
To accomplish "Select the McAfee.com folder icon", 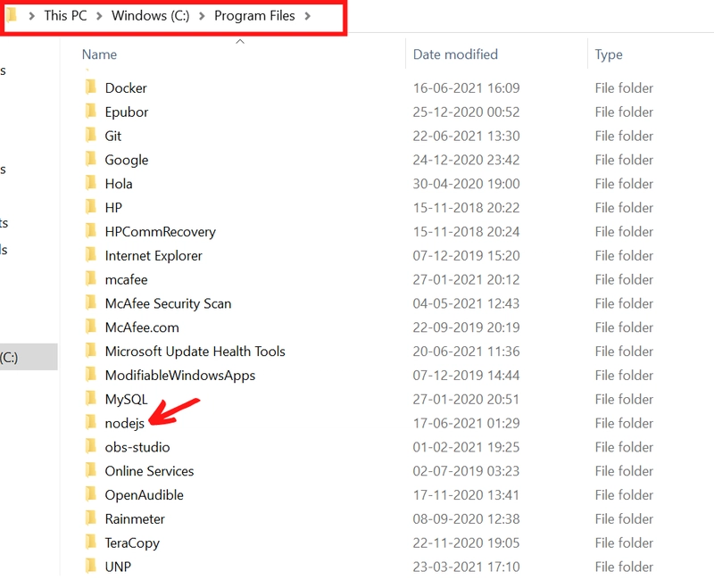I will pos(91,327).
